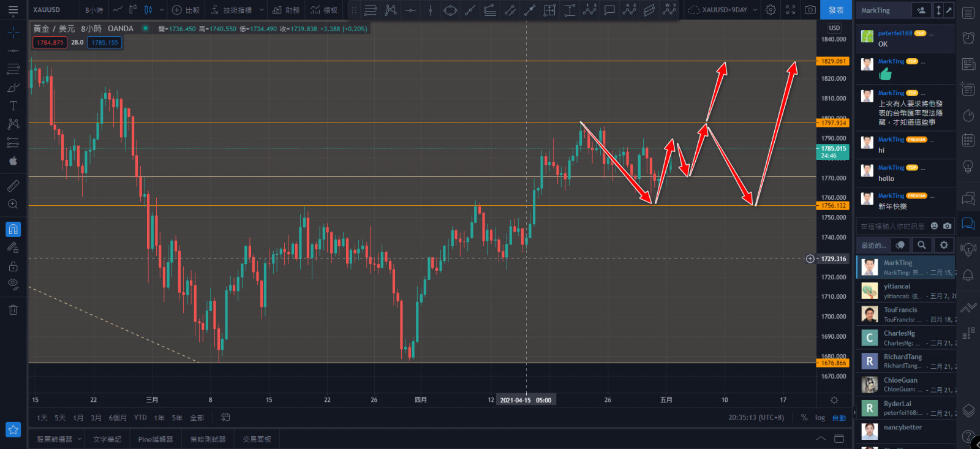Viewport: 980px width, 449px height.
Task: Open chat search magnifier
Action: coord(922,245)
